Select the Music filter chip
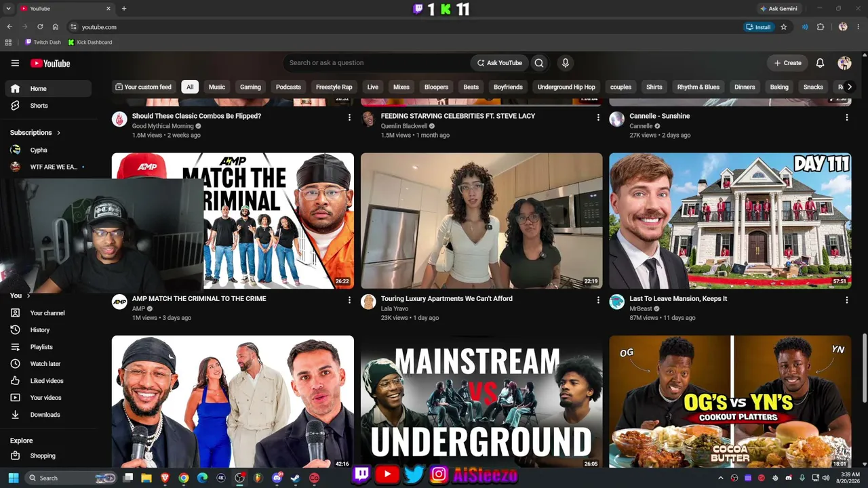Image resolution: width=868 pixels, height=488 pixels. [217, 87]
